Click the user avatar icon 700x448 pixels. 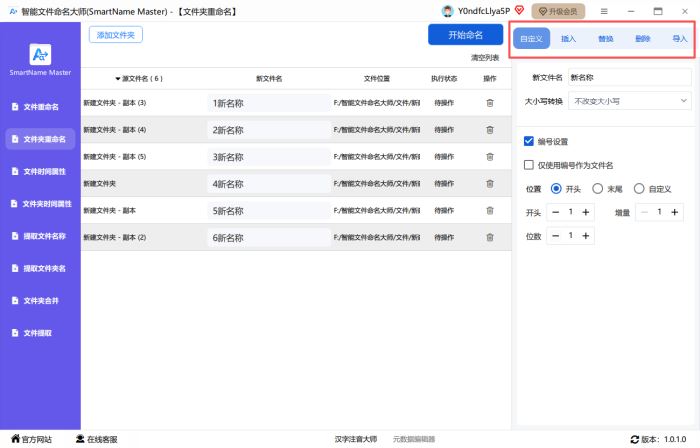tap(447, 11)
